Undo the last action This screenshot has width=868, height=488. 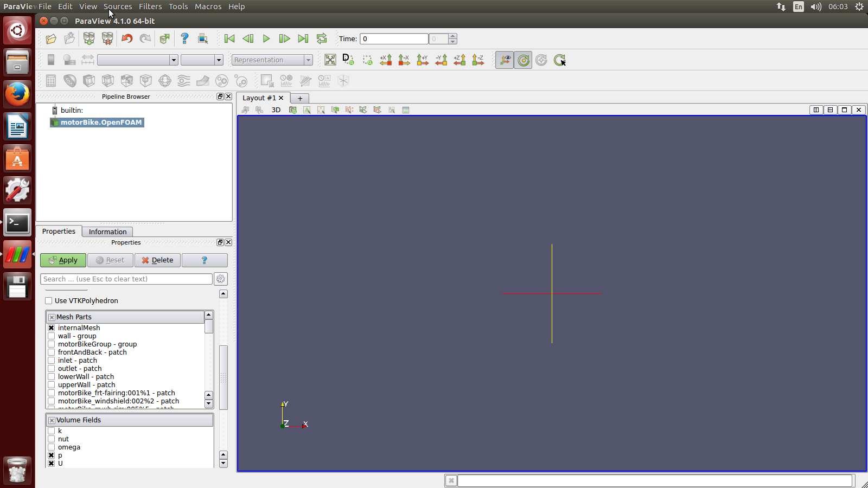tap(127, 38)
